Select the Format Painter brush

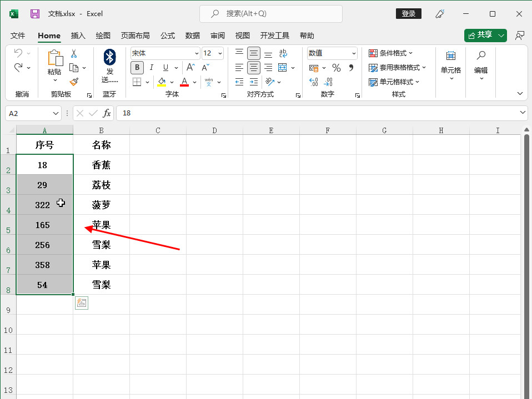click(74, 82)
